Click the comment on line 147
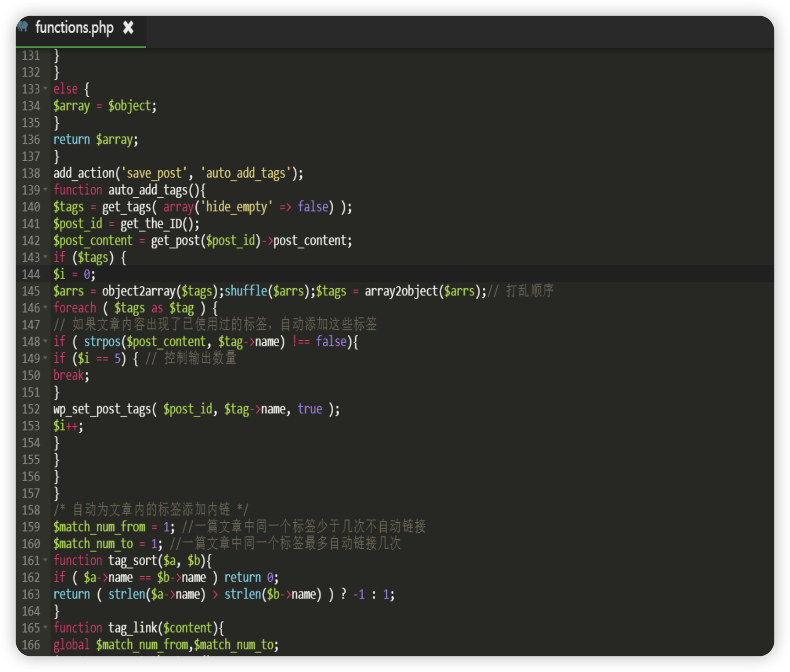Image resolution: width=790 pixels, height=672 pixels. pyautogui.click(x=215, y=324)
